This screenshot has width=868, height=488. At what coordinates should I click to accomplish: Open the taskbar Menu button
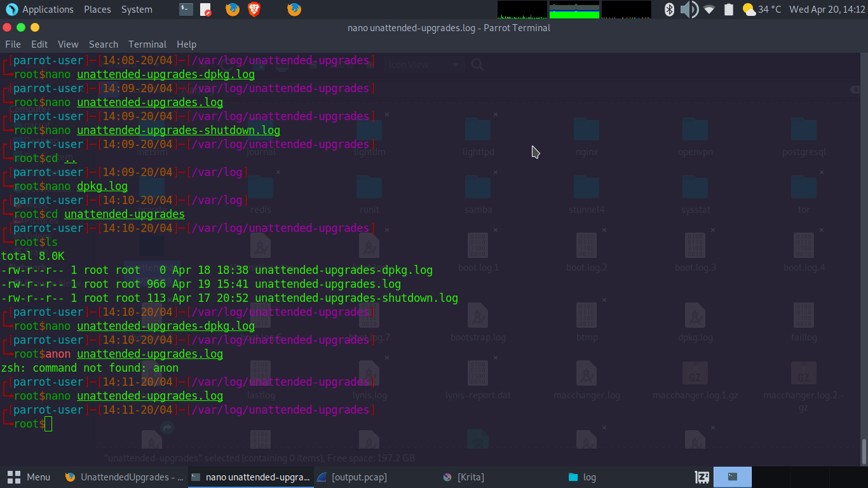click(29, 477)
